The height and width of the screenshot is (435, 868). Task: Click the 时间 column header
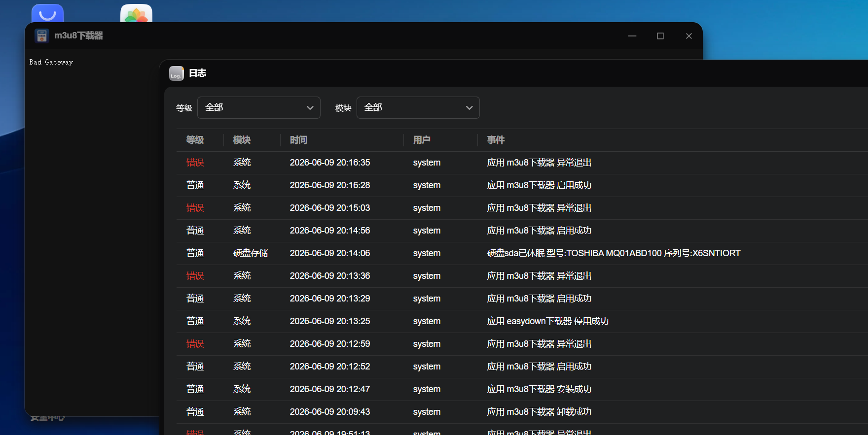[x=299, y=140]
